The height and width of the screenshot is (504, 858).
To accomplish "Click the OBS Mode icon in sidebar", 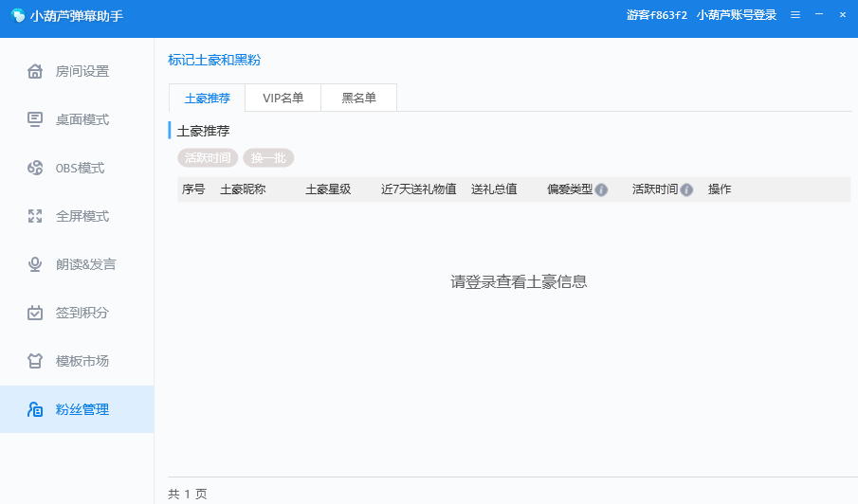I will 35,168.
